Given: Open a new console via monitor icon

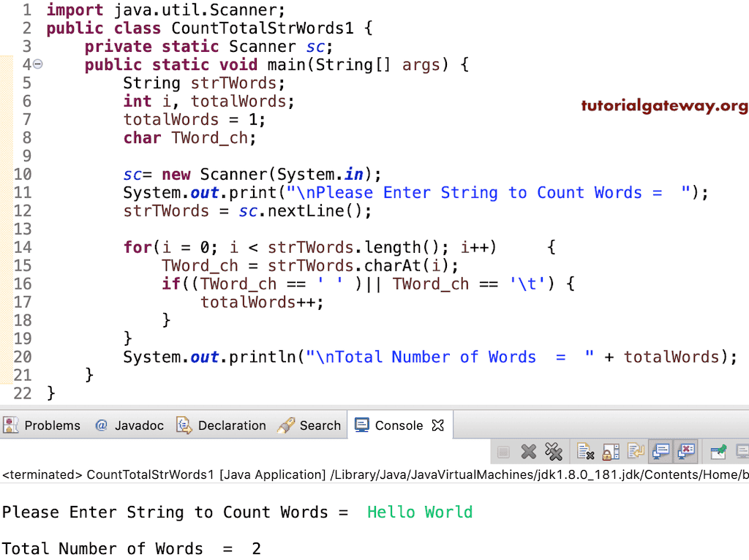Looking at the screenshot, I should click(x=740, y=451).
